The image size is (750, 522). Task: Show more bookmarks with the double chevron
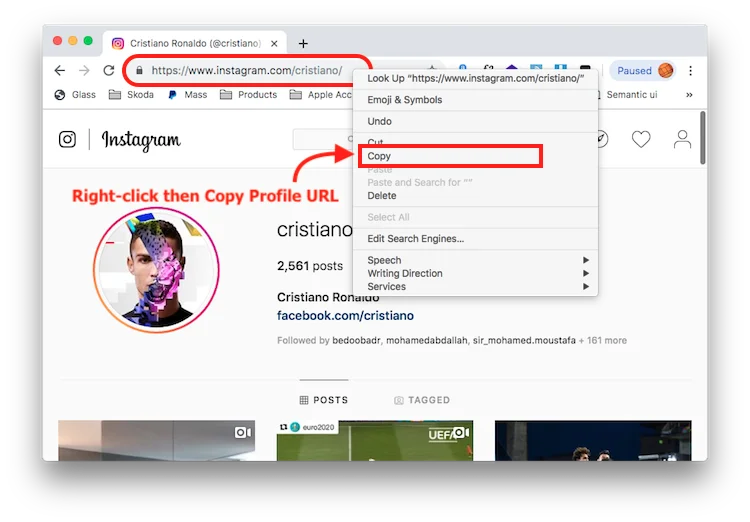pyautogui.click(x=689, y=95)
